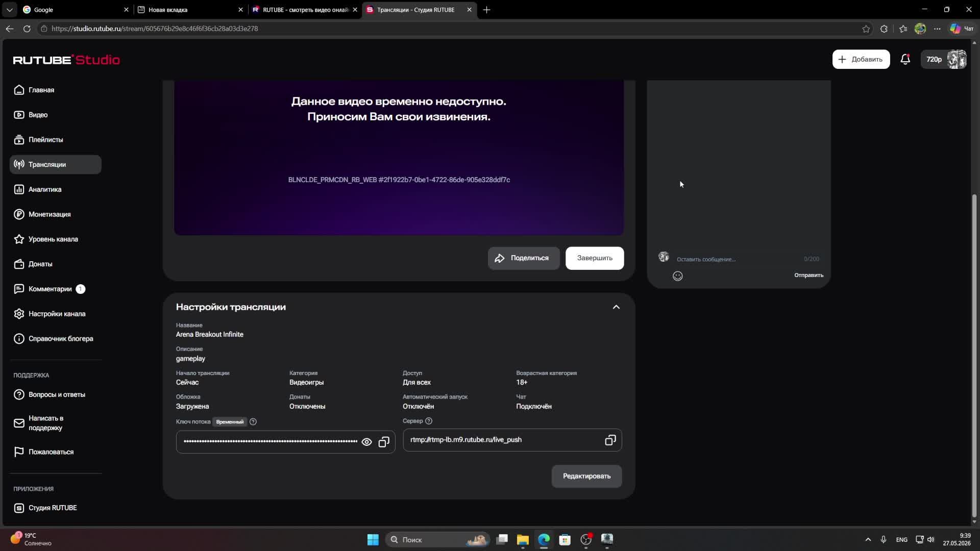
Task: Switch the ENG keyboard language
Action: tap(901, 540)
